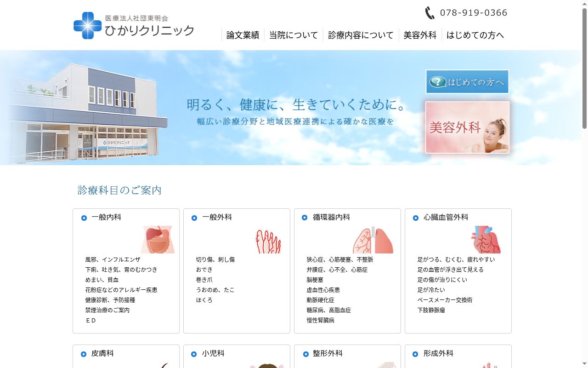Image resolution: width=588 pixels, height=368 pixels.
Task: Open the 整形外科 department heading
Action: (328, 353)
